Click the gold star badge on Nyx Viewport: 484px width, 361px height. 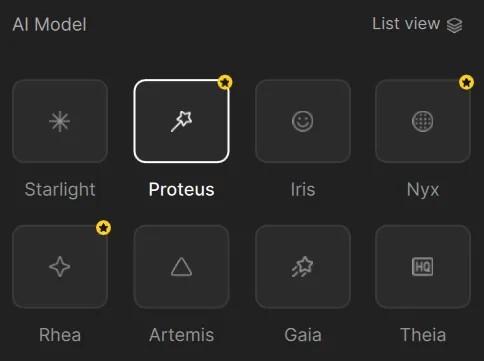click(x=466, y=82)
